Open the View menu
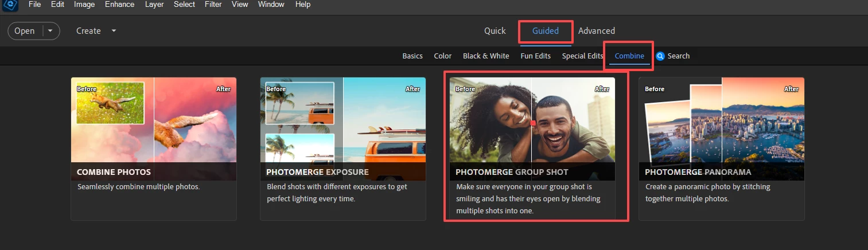The image size is (868, 250). 240,5
